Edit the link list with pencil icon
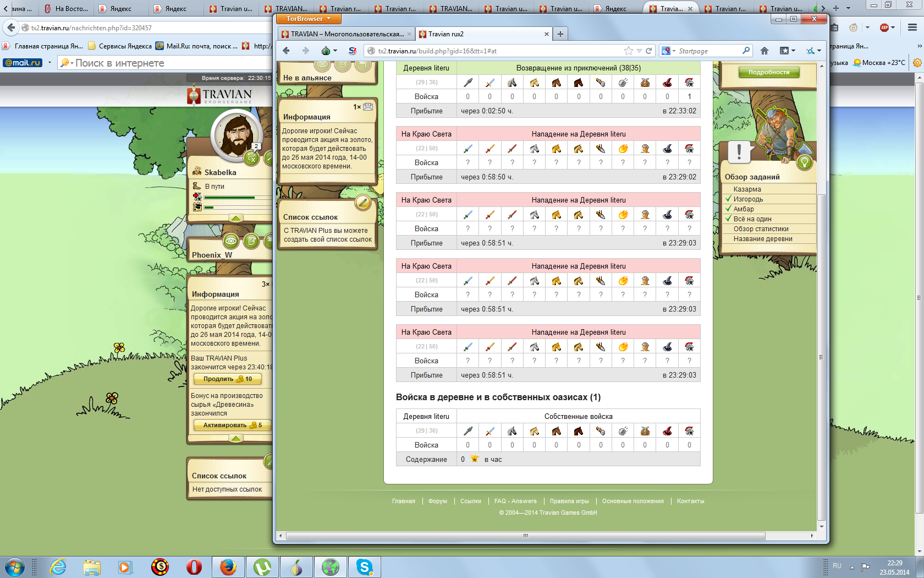 pos(362,203)
